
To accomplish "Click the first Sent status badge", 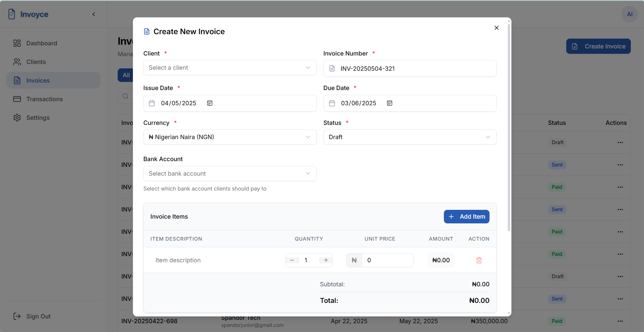I will click(x=557, y=165).
